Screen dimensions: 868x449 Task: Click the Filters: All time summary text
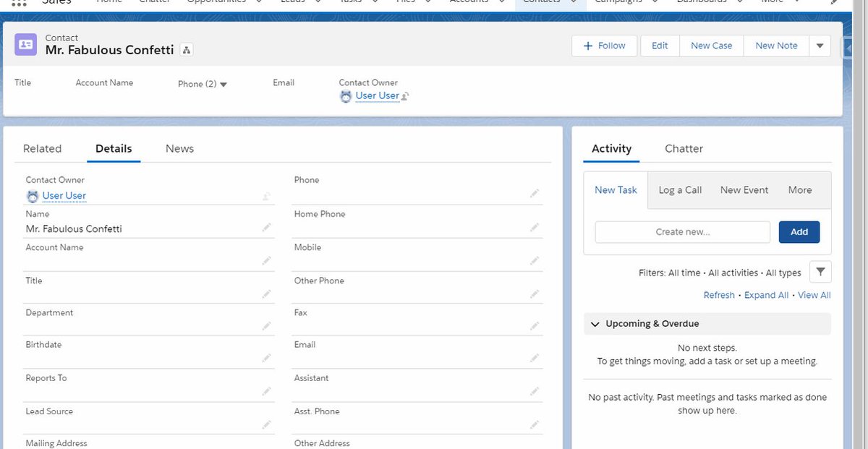point(720,273)
